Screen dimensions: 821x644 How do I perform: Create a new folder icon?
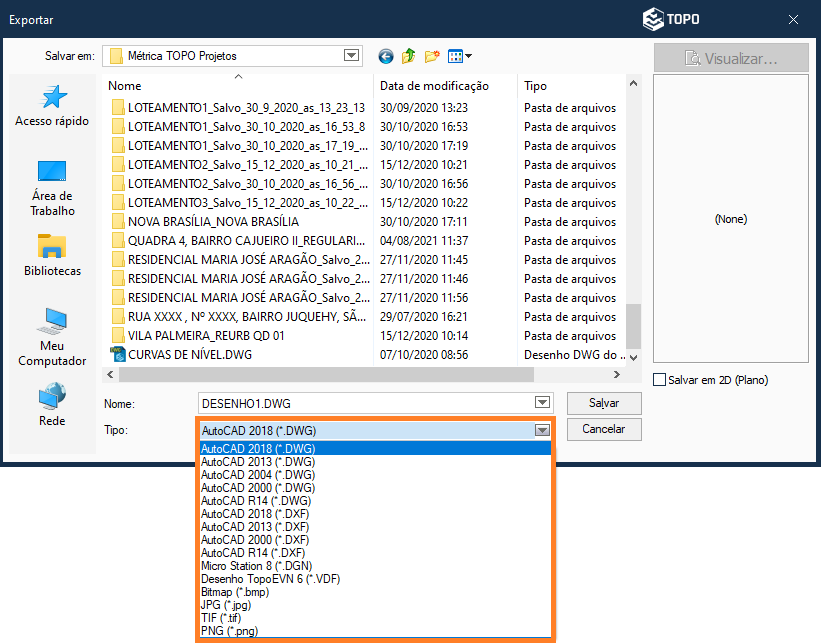coord(432,57)
